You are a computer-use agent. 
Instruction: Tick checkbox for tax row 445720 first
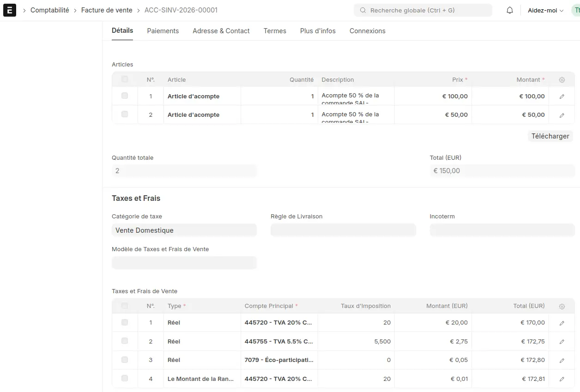[x=125, y=322]
